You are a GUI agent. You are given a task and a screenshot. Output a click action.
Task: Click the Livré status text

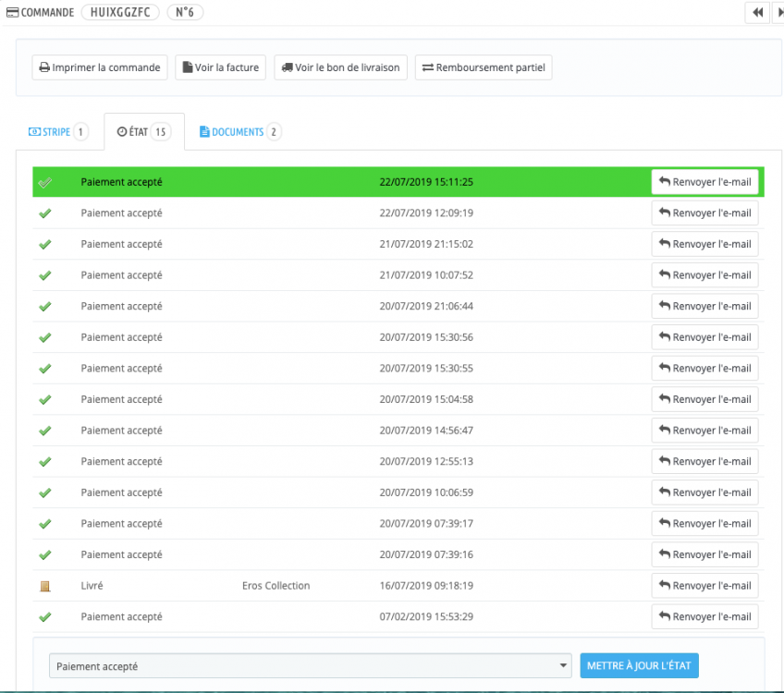(x=92, y=586)
